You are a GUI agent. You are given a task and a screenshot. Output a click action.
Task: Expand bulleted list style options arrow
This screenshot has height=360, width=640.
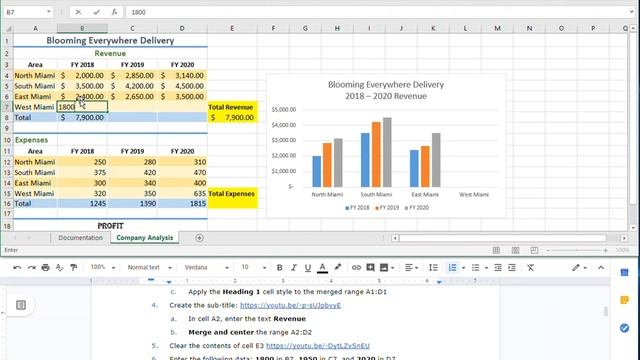click(x=486, y=268)
